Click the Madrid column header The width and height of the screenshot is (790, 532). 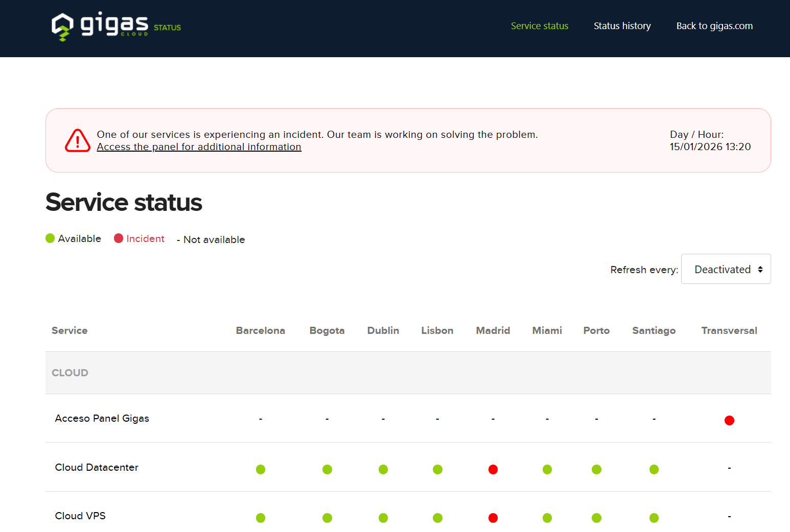(493, 330)
